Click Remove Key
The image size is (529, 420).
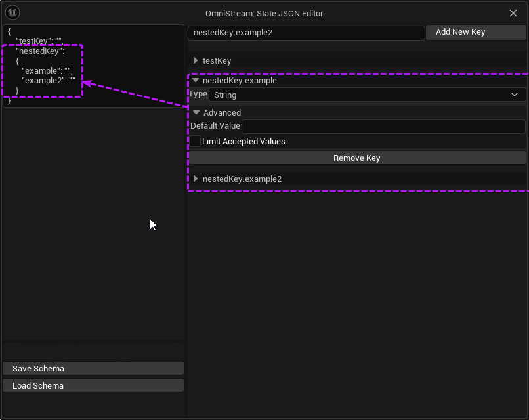click(x=356, y=157)
